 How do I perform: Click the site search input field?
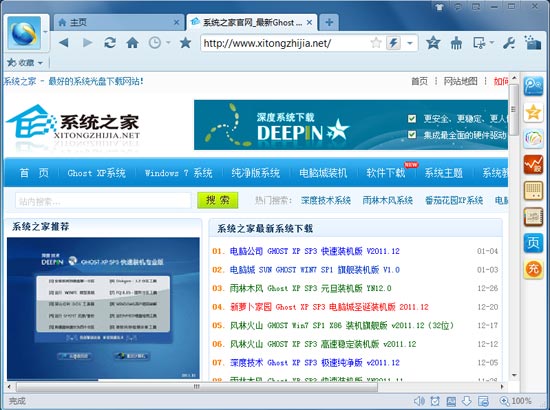coord(103,201)
